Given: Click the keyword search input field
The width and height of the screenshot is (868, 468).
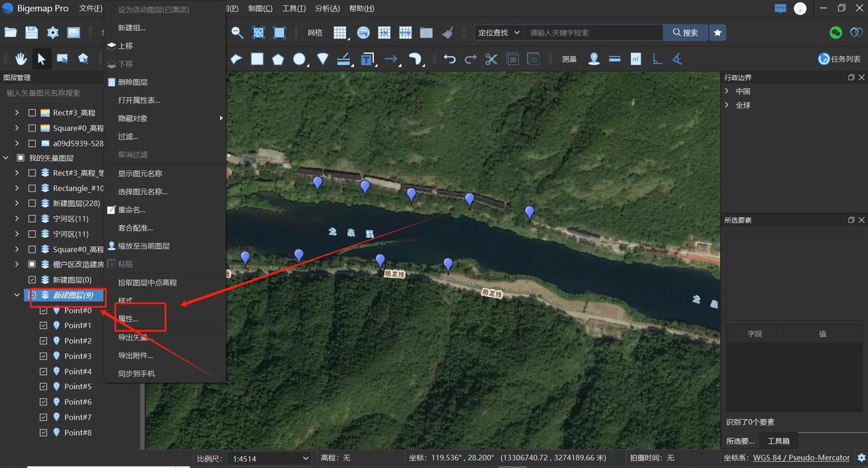Looking at the screenshot, I should [x=594, y=32].
